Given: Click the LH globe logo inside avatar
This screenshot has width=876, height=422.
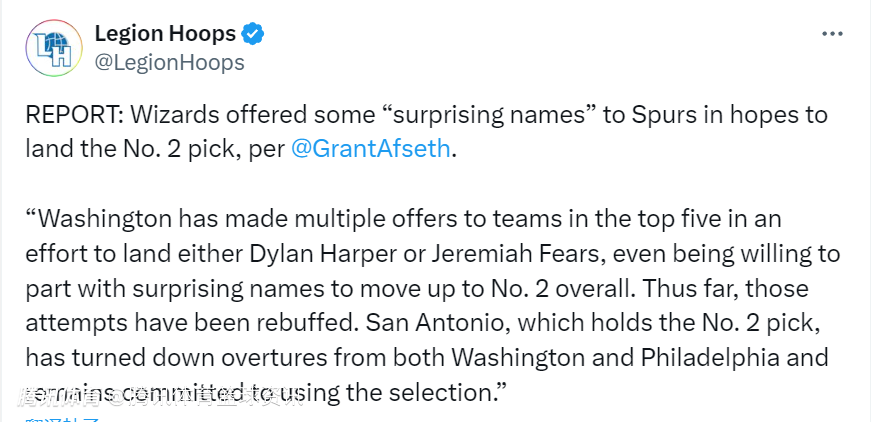Looking at the screenshot, I should [x=54, y=49].
